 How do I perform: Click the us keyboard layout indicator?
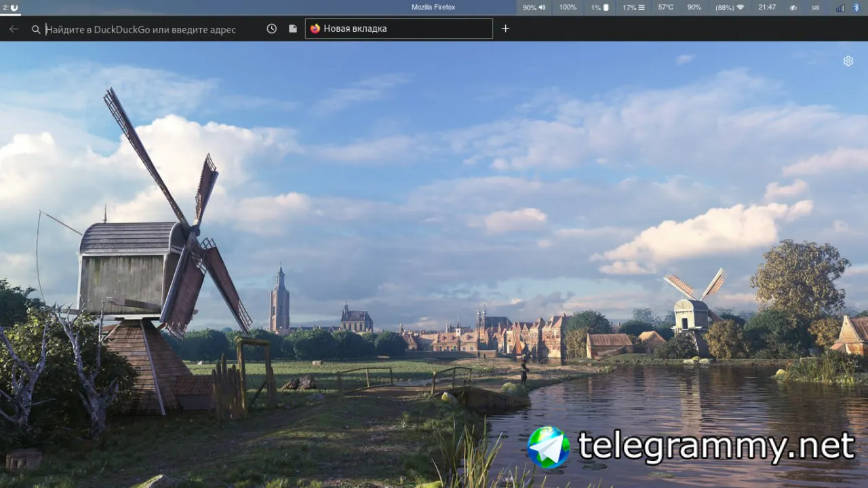pyautogui.click(x=816, y=7)
